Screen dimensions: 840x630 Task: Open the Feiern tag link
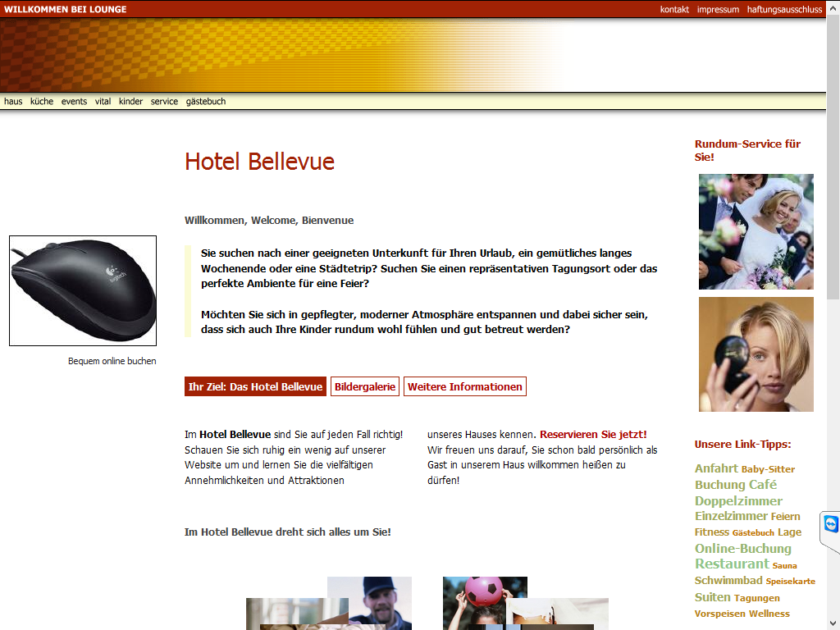point(785,517)
